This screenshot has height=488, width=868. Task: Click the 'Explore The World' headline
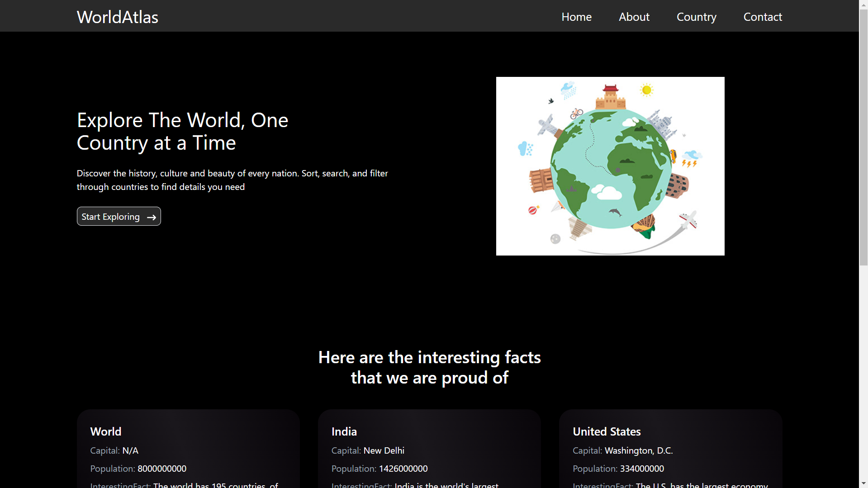(x=182, y=131)
